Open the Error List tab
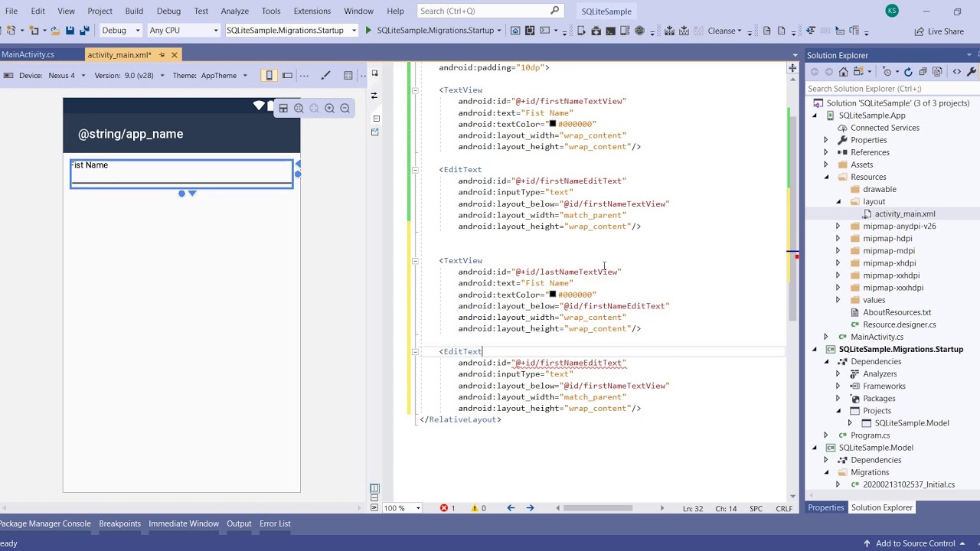This screenshot has height=551, width=980. [275, 523]
